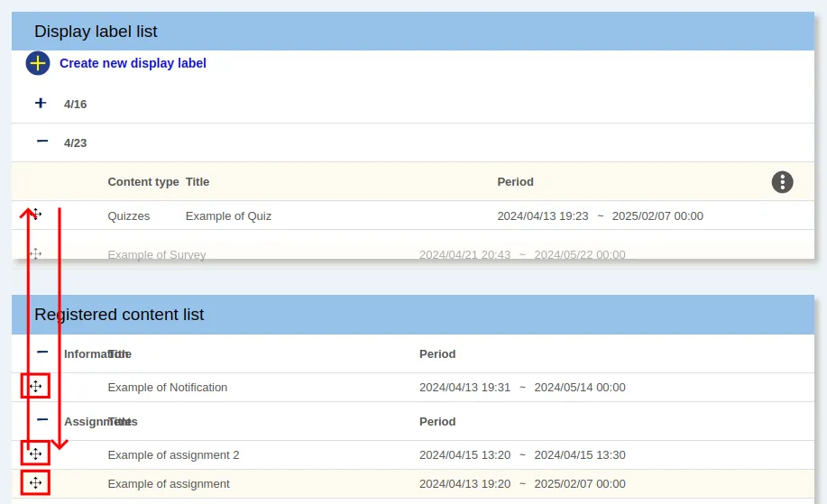The height and width of the screenshot is (504, 827).
Task: Expand the 4/16 display label group
Action: (x=41, y=104)
